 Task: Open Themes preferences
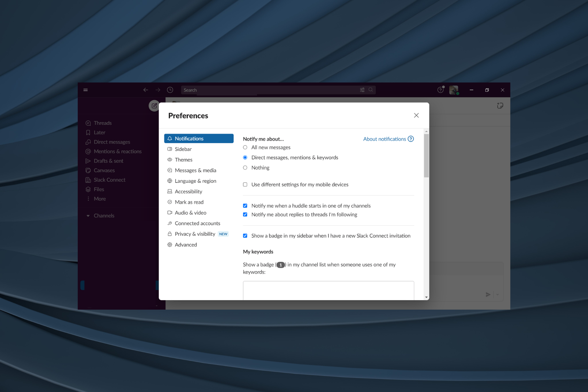point(199,160)
